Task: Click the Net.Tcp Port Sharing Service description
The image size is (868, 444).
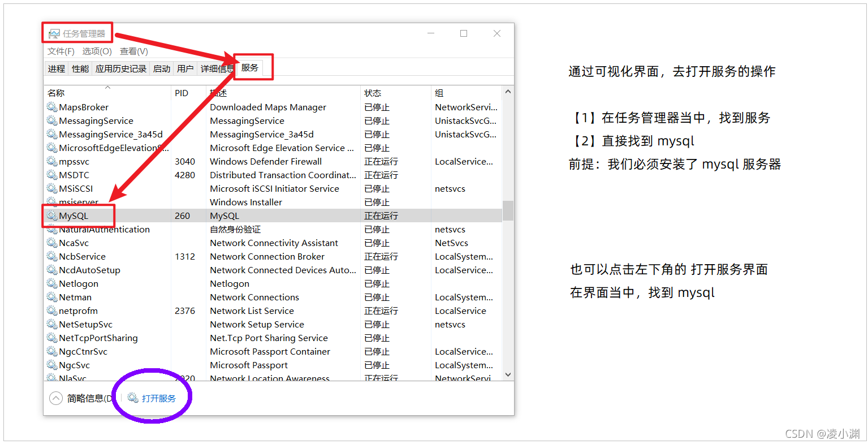Action: tap(269, 338)
